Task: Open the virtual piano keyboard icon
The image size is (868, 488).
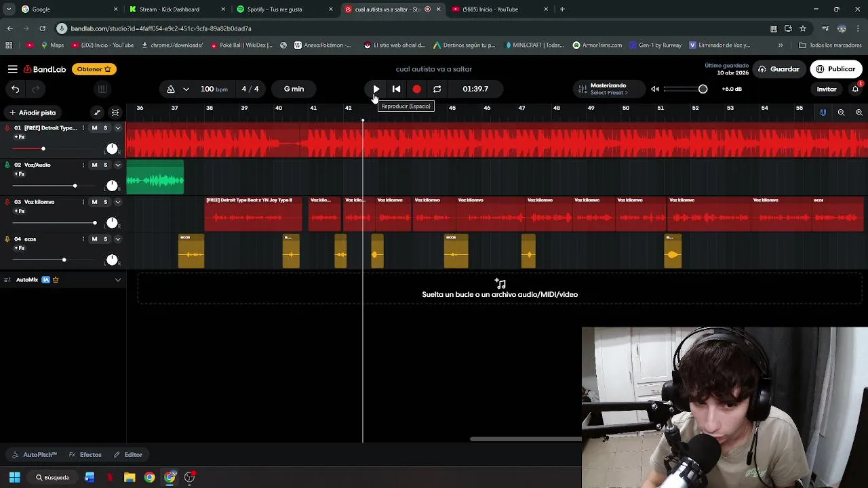Action: tap(102, 89)
